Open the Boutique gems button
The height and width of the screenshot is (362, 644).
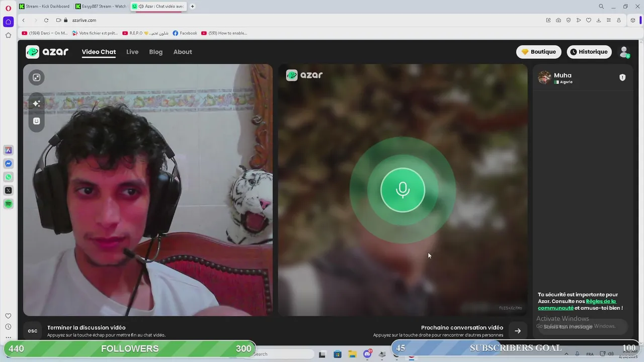tap(539, 52)
